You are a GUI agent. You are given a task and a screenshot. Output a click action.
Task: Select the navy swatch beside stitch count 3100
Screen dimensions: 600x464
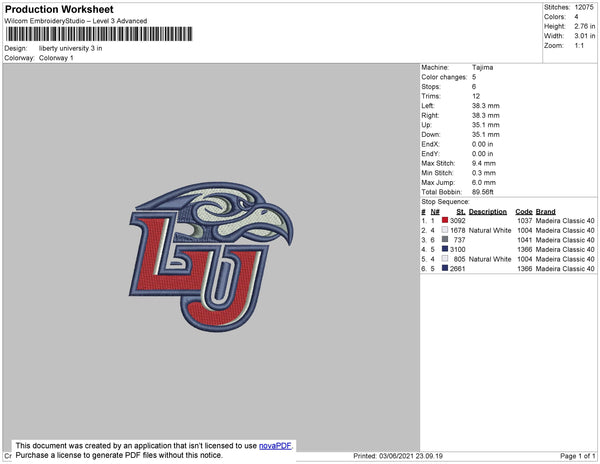coord(445,249)
